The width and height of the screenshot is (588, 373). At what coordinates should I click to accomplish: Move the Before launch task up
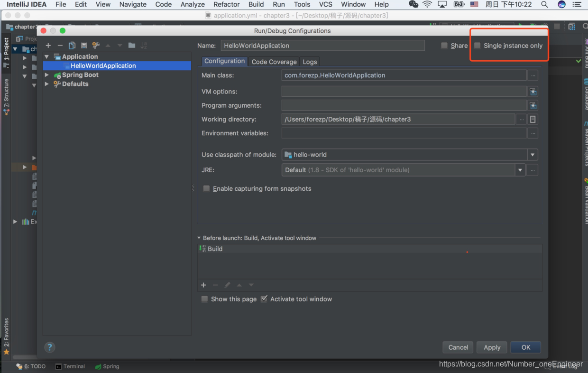(239, 285)
